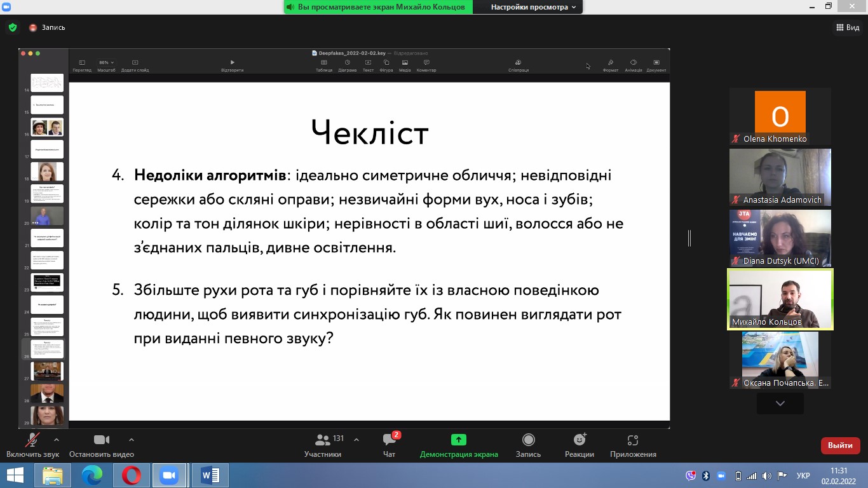Open Настройки просмотра dropdown
Screen dimensions: 868x488
(x=533, y=7)
